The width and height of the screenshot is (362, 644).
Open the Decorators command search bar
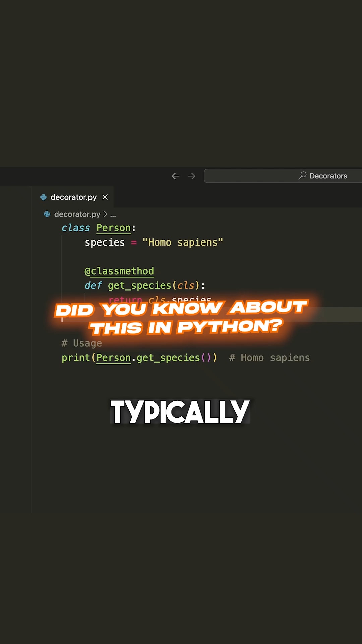tap(283, 176)
